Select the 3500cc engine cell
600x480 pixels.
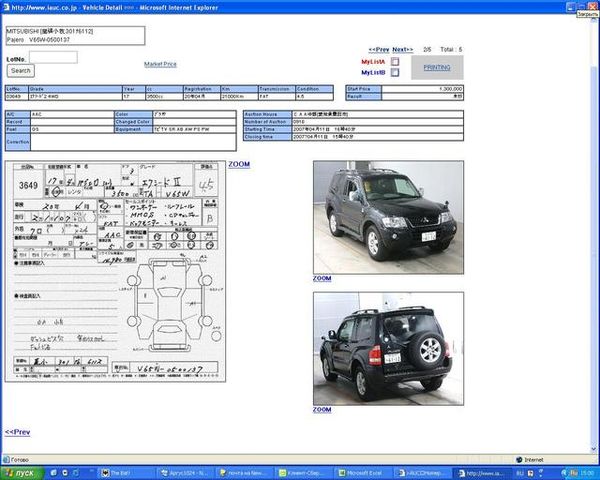[164, 97]
